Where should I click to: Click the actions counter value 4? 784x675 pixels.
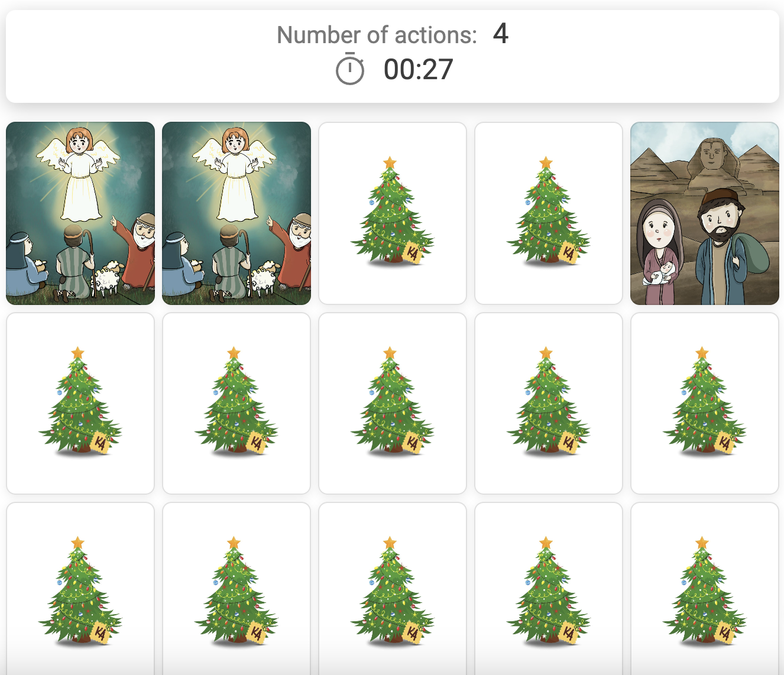[x=500, y=34]
